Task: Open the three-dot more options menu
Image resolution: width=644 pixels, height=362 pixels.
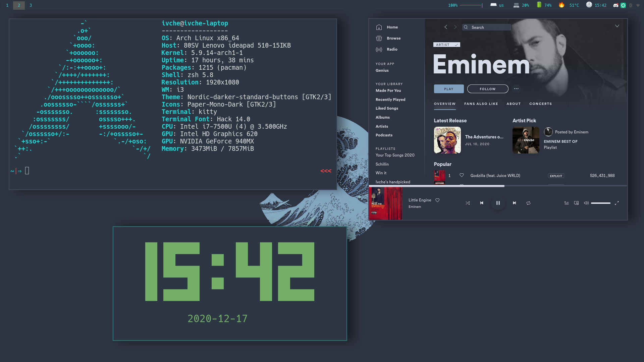Action: pyautogui.click(x=516, y=89)
